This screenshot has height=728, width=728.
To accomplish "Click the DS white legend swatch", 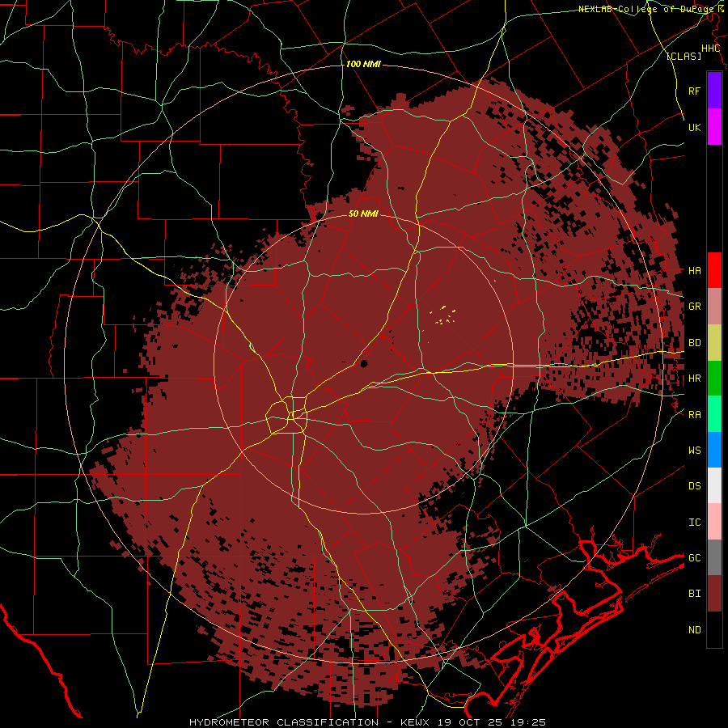I will click(x=714, y=485).
